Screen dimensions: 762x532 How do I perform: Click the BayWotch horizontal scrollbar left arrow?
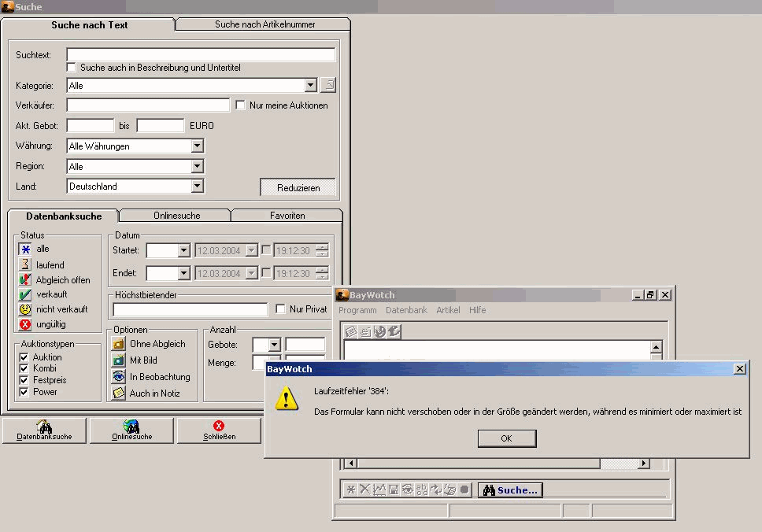point(350,463)
